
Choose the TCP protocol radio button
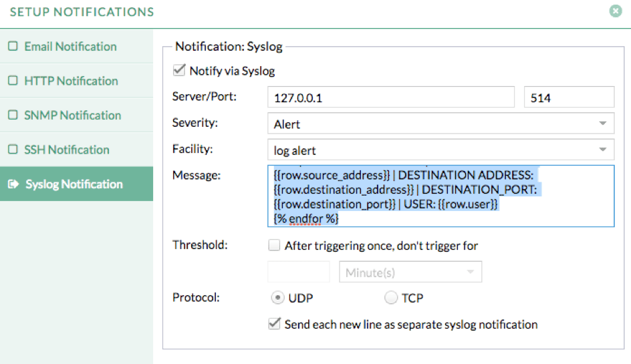click(x=391, y=298)
